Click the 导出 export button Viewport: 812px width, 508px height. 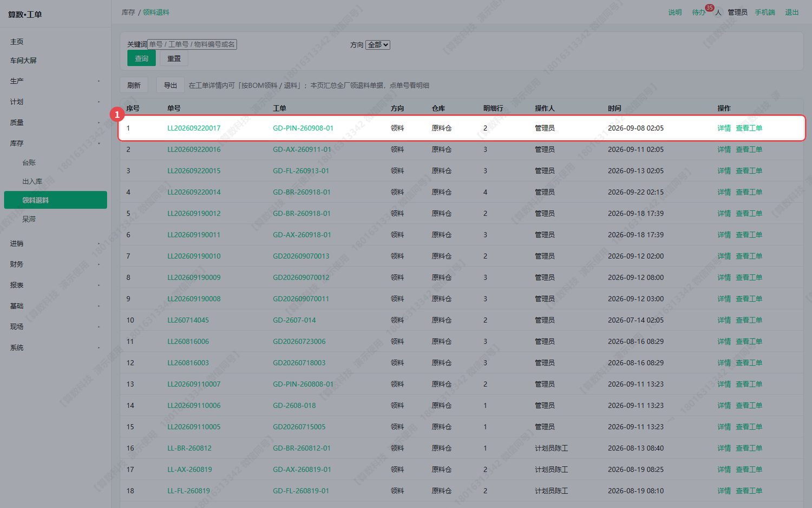click(171, 85)
